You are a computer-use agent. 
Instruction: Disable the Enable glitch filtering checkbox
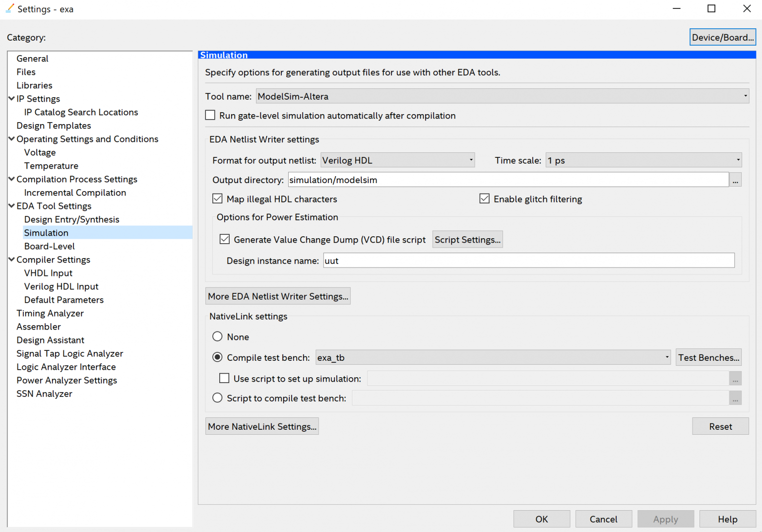pyautogui.click(x=484, y=199)
